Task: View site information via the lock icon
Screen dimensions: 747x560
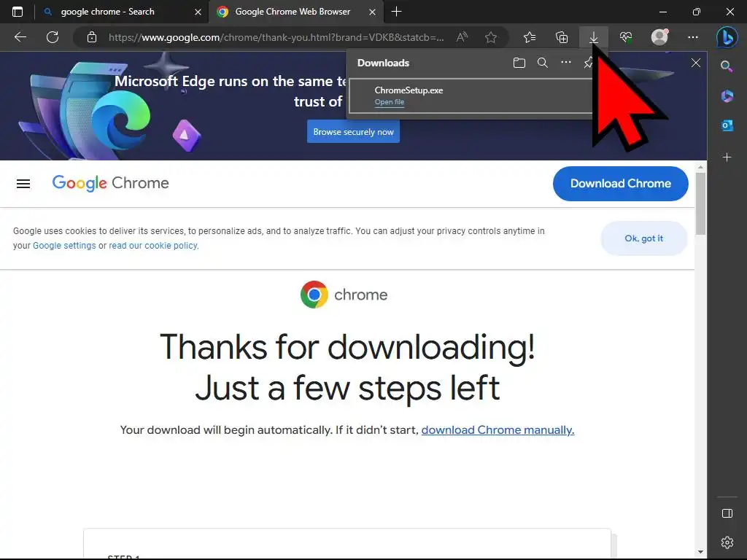Action: coord(92,37)
